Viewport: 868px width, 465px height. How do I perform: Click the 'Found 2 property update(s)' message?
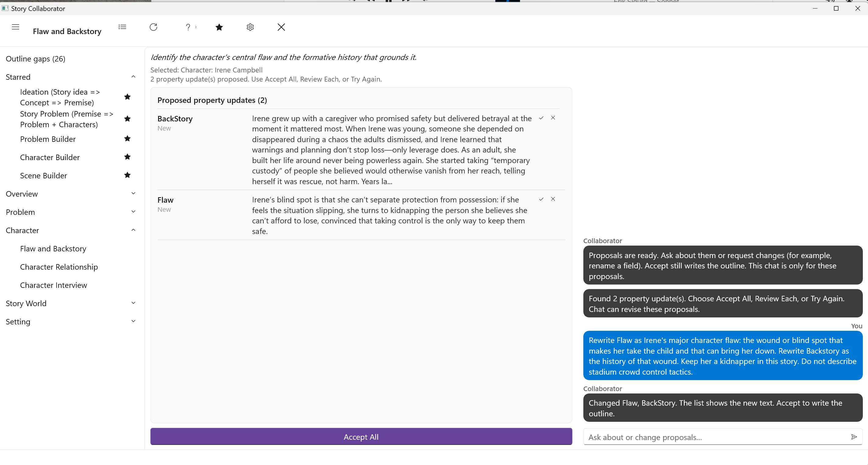[723, 303]
